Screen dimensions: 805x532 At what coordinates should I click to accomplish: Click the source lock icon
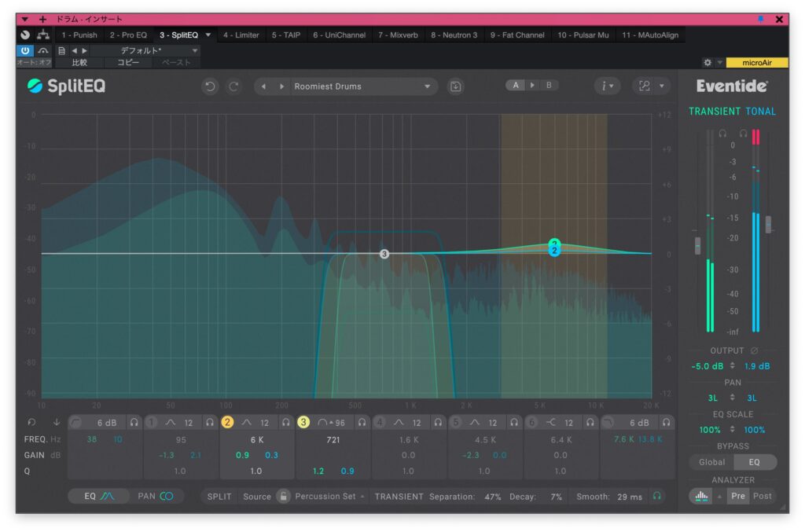283,497
